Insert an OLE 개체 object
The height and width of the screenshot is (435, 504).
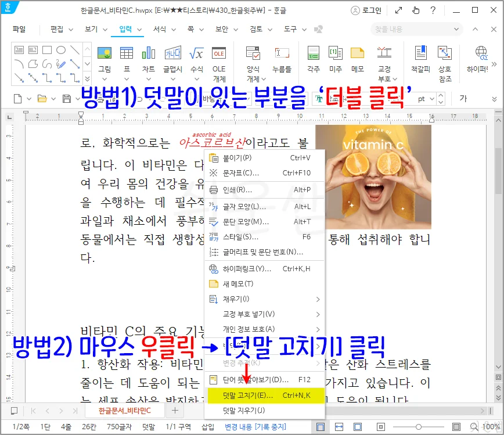coord(219,53)
